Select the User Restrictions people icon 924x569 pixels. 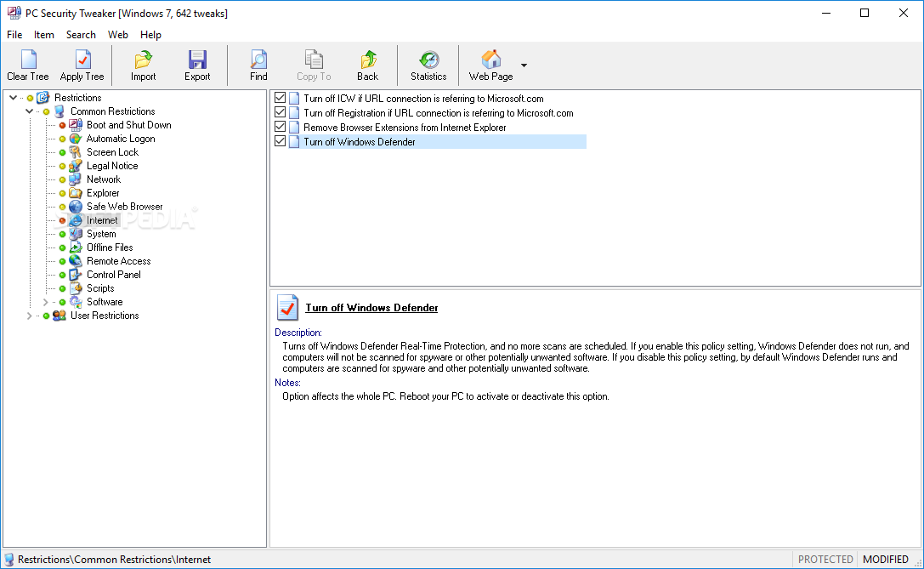59,316
